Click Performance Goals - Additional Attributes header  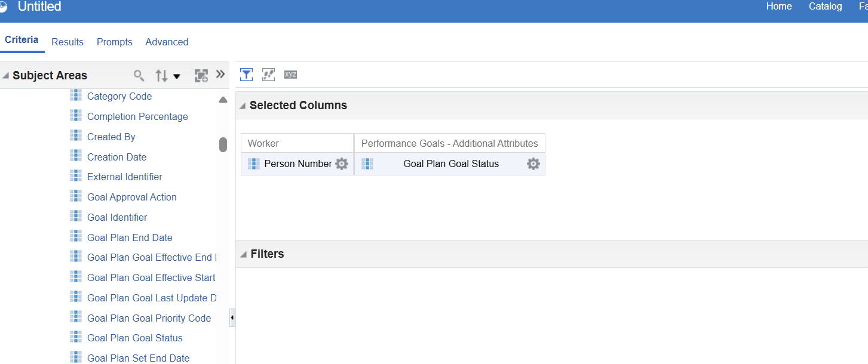450,143
